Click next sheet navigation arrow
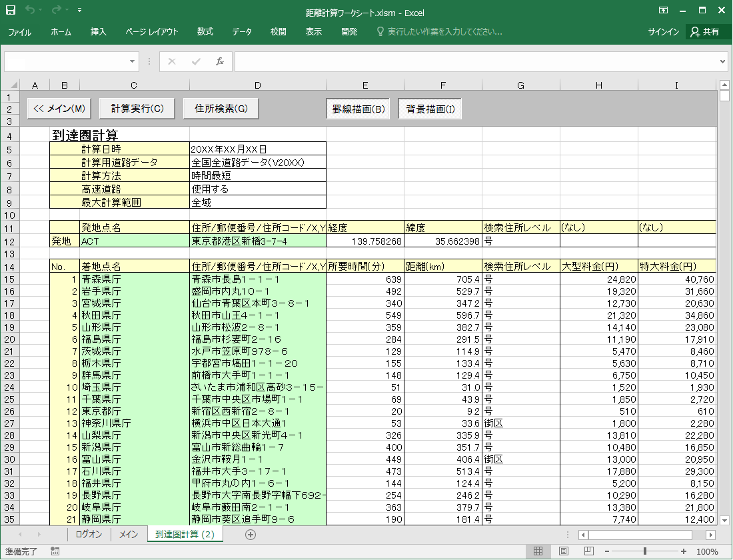Viewport: 733px width, 560px height. coord(39,534)
